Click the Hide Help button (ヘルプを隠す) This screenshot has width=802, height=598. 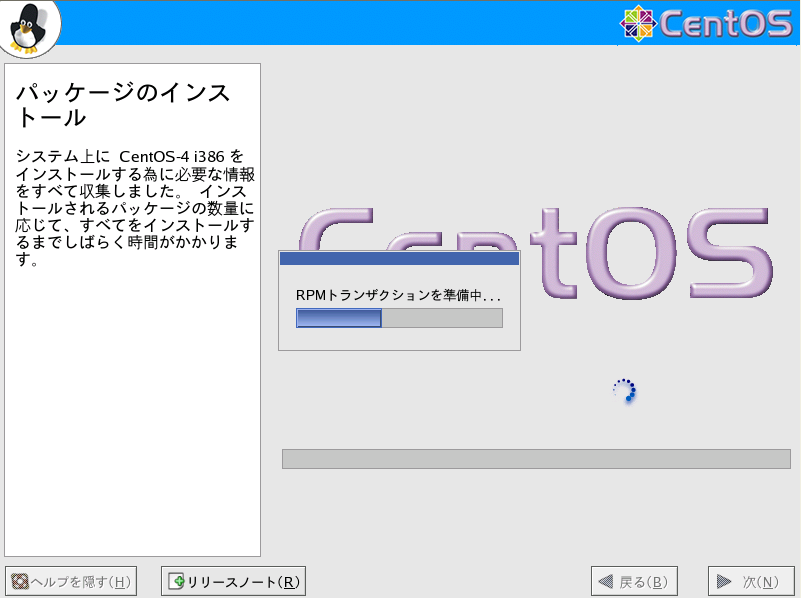[71, 581]
